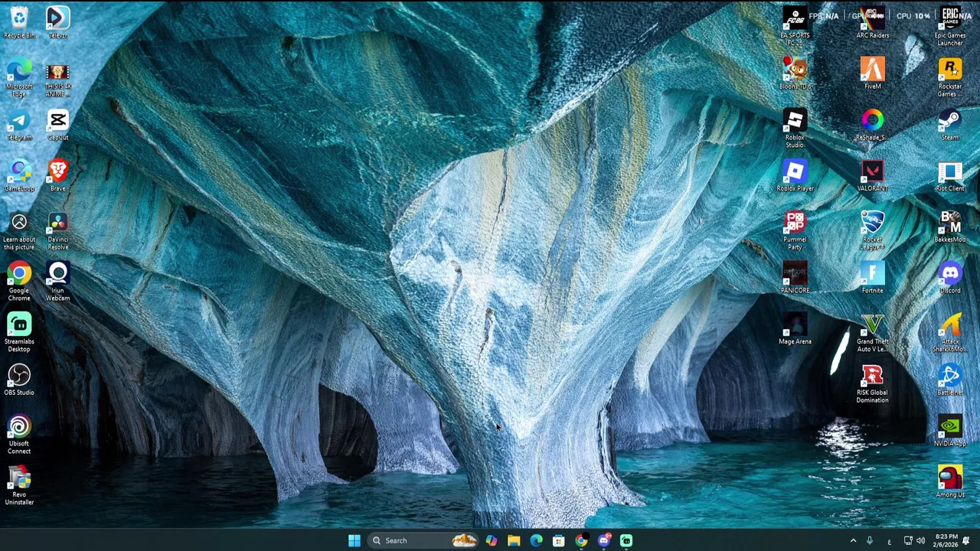Viewport: 980px width, 551px height.
Task: Launch Rockstar Games Launcher shortcut
Action: pyautogui.click(x=949, y=77)
